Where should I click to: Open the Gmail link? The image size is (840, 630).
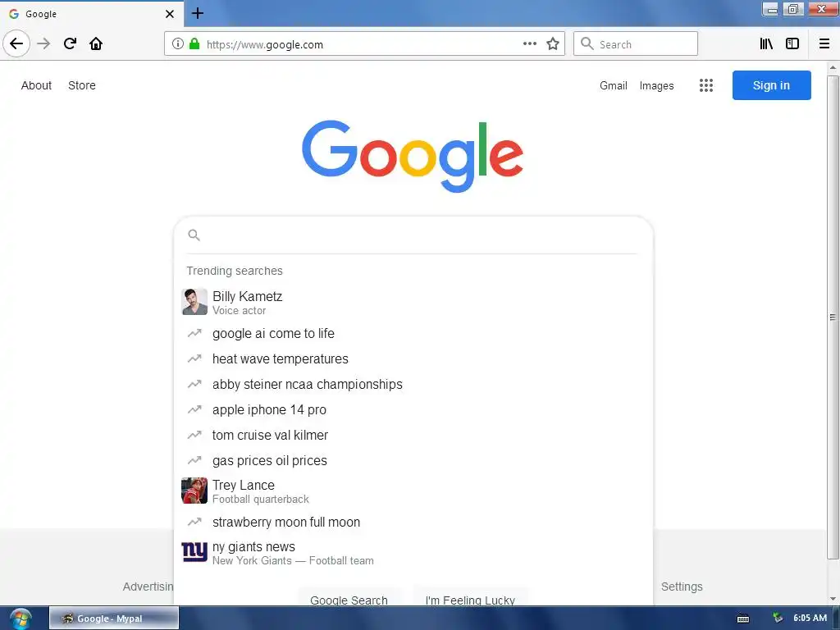[x=614, y=85]
